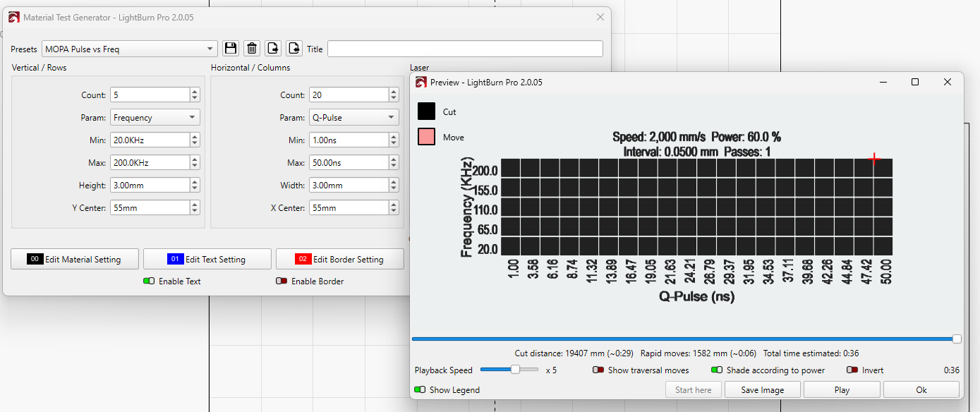Viewport: 980px width, 412px height.
Task: Click into the Title text field
Action: 464,49
